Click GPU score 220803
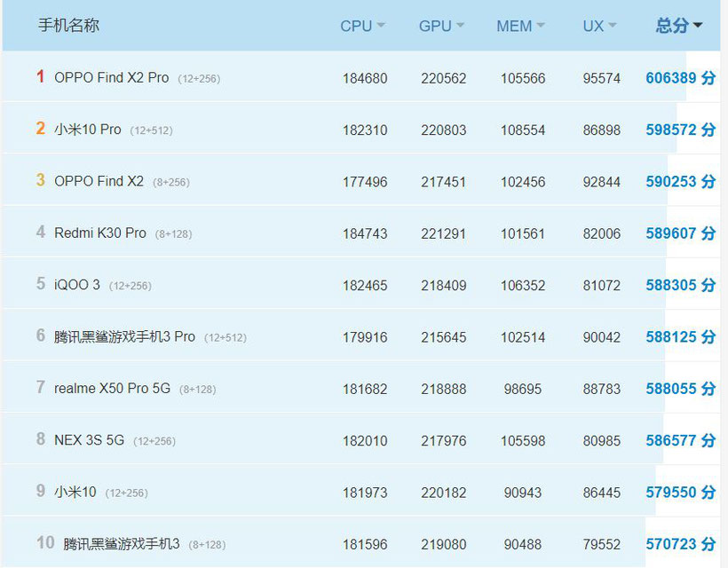This screenshot has height=568, width=728. tap(444, 130)
